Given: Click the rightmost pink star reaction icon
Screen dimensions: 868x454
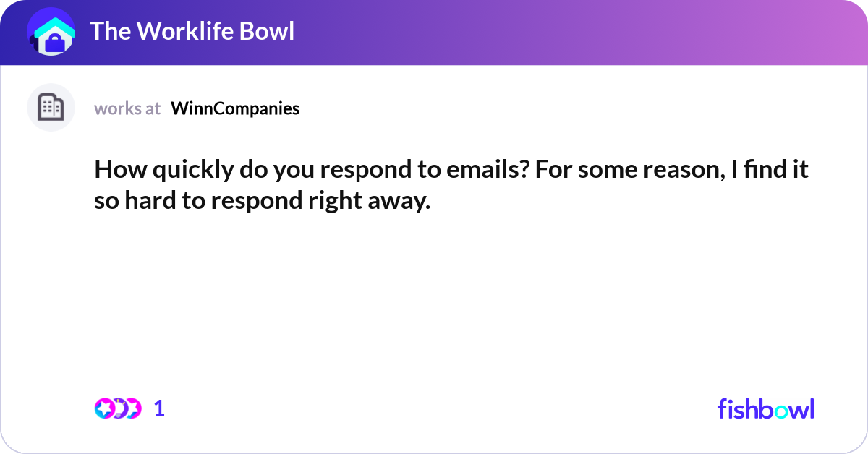Looking at the screenshot, I should pyautogui.click(x=134, y=408).
